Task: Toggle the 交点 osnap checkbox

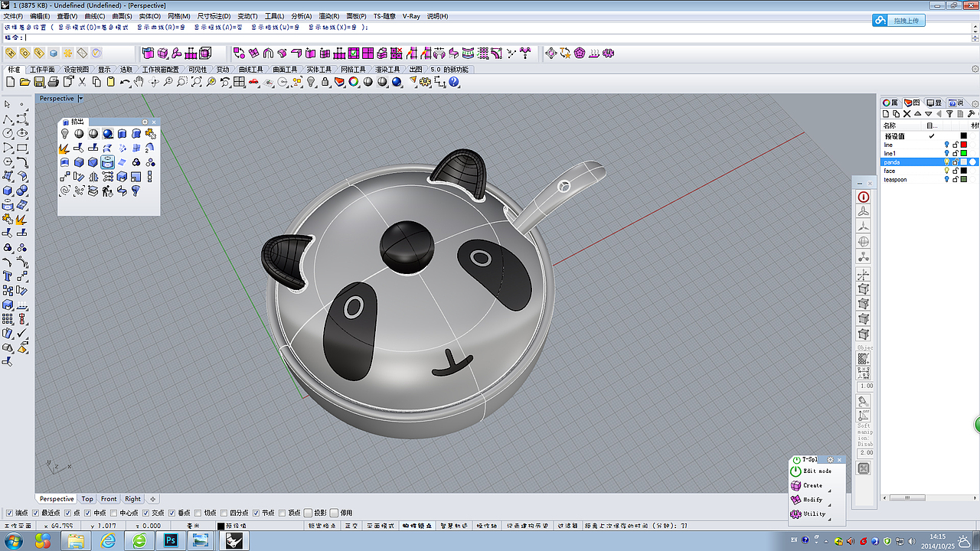Action: pos(146,513)
